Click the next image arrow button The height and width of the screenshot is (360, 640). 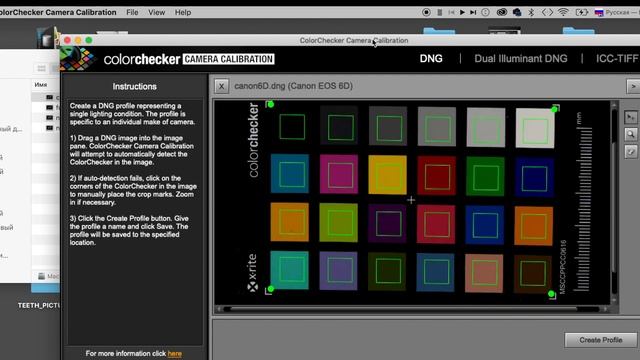pyautogui.click(x=633, y=86)
